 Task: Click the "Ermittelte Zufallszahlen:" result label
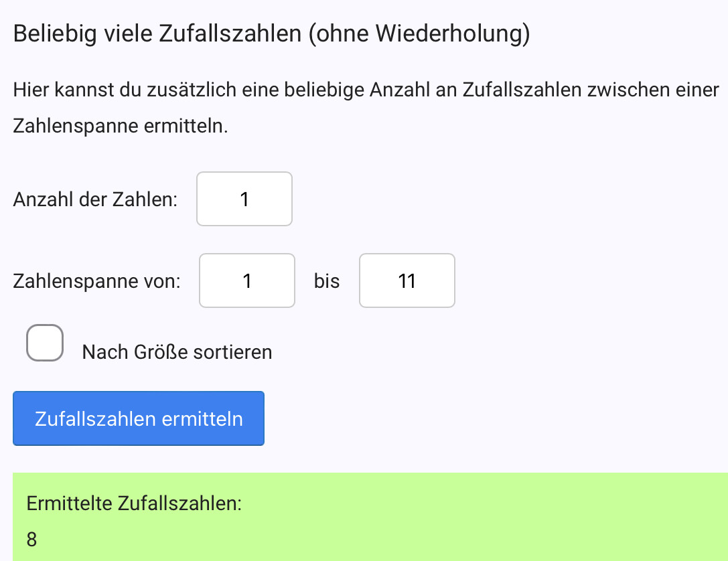point(134,503)
